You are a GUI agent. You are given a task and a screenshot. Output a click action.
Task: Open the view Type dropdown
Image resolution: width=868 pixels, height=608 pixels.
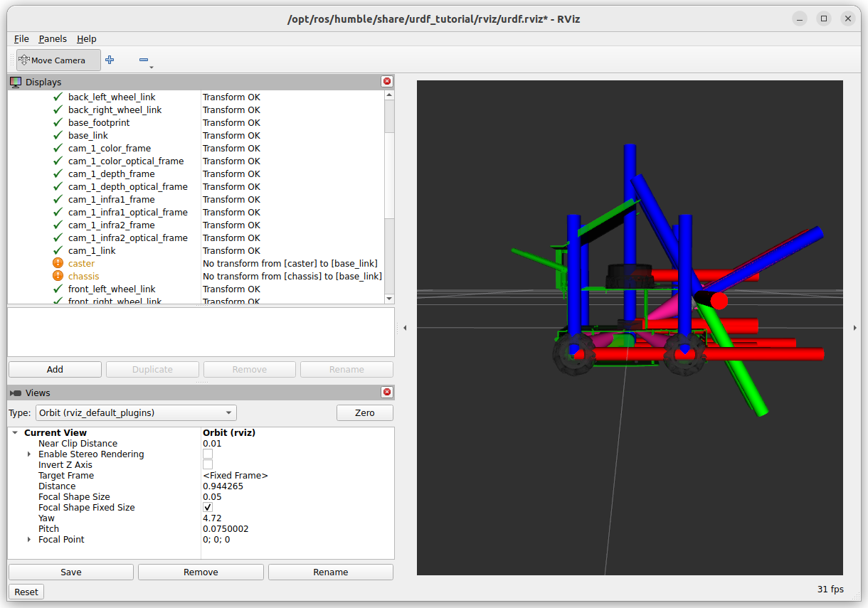(x=136, y=413)
